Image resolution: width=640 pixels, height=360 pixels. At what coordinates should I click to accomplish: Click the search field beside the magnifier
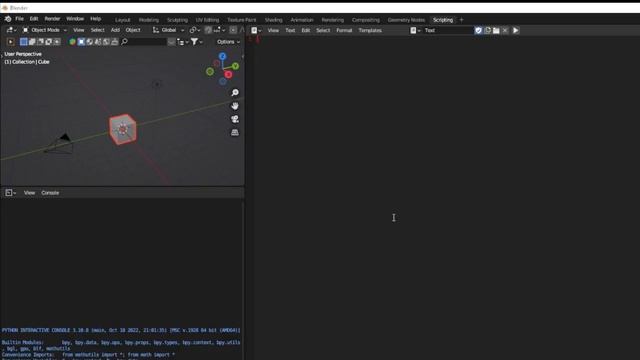pyautogui.click(x=147, y=42)
